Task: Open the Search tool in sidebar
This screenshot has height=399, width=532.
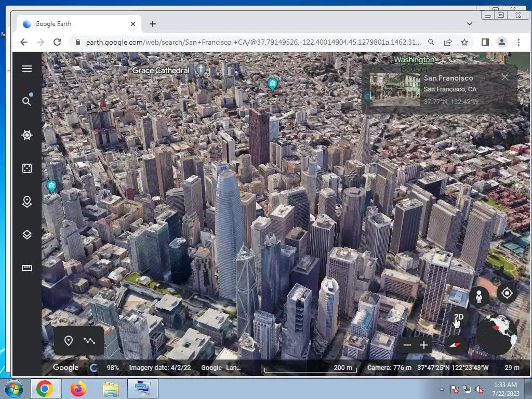Action: click(27, 101)
